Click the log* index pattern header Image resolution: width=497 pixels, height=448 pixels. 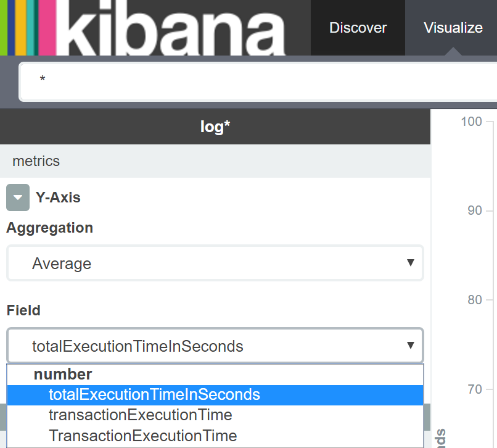click(x=215, y=127)
